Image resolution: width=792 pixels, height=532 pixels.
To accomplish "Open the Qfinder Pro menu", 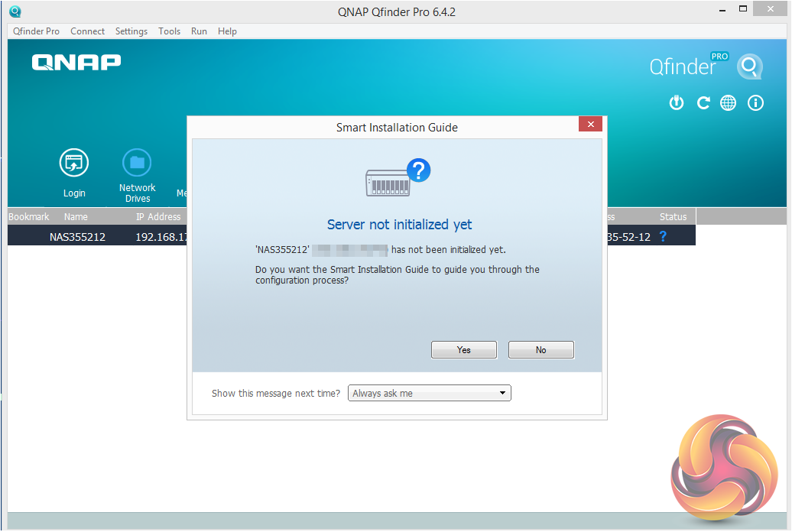I will [x=36, y=31].
